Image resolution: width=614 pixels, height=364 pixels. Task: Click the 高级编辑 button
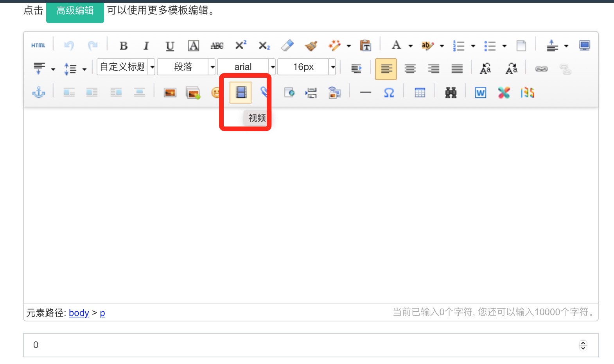click(x=75, y=11)
